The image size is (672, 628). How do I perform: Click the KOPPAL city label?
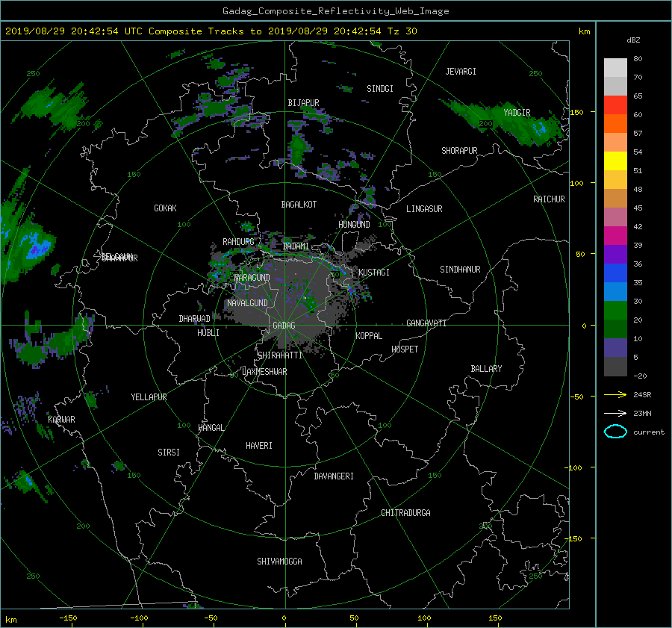point(369,336)
